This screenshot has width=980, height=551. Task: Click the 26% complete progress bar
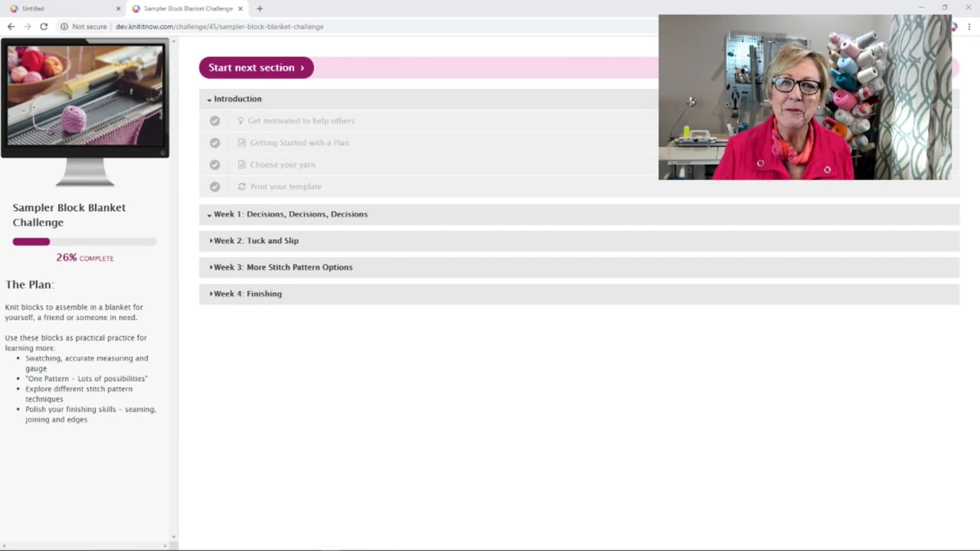pos(84,242)
